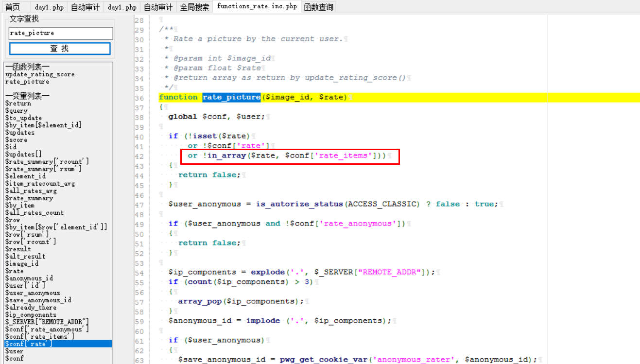Select $updates[] variable entry
640x364 pixels.
coord(23,155)
